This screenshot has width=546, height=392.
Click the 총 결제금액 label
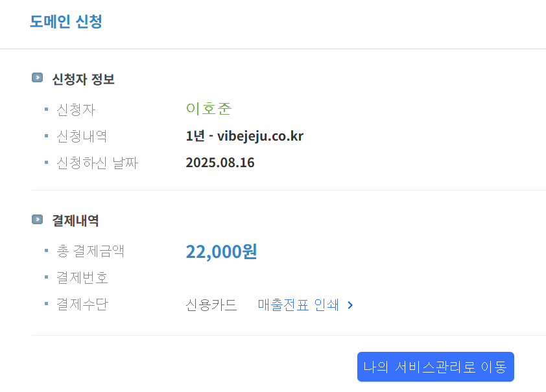point(91,251)
